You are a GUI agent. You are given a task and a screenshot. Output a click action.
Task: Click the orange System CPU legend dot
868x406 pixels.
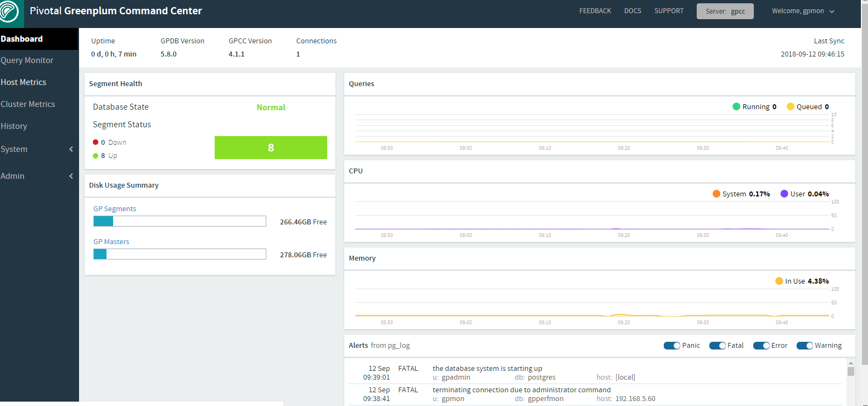point(716,194)
